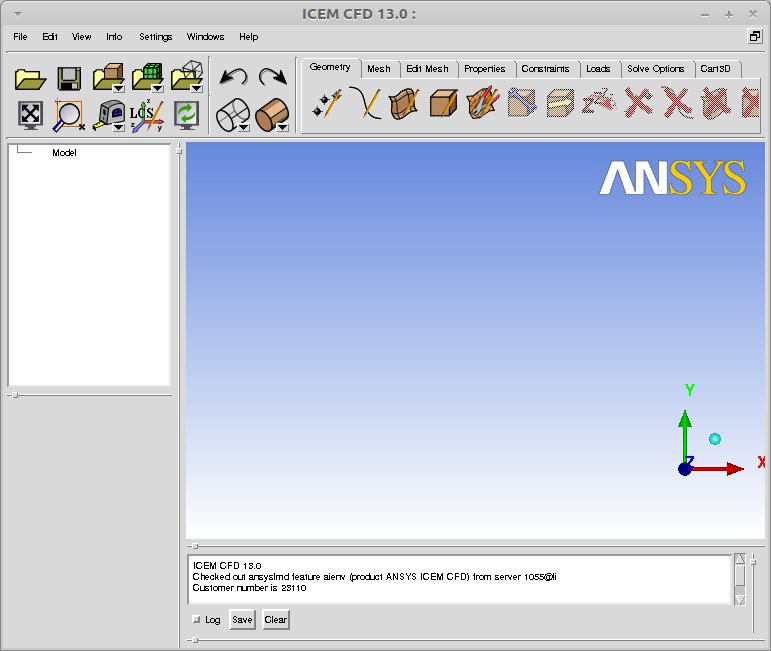Select Box Zoom magnifier icon
Screen dimensions: 771x651
[x=68, y=116]
